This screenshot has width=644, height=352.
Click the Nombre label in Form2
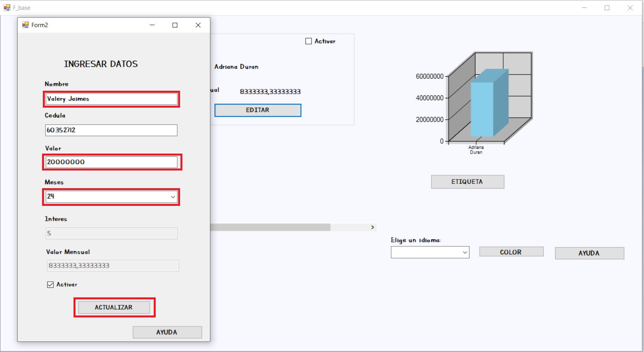click(x=57, y=84)
